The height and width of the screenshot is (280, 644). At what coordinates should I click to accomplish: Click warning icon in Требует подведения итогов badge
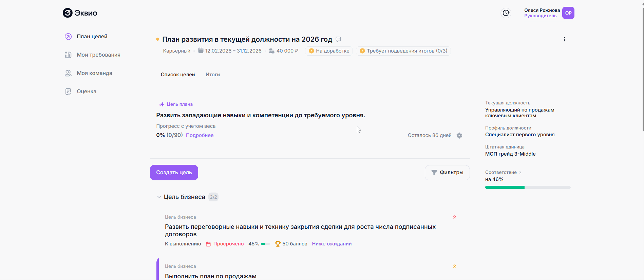pos(362,51)
